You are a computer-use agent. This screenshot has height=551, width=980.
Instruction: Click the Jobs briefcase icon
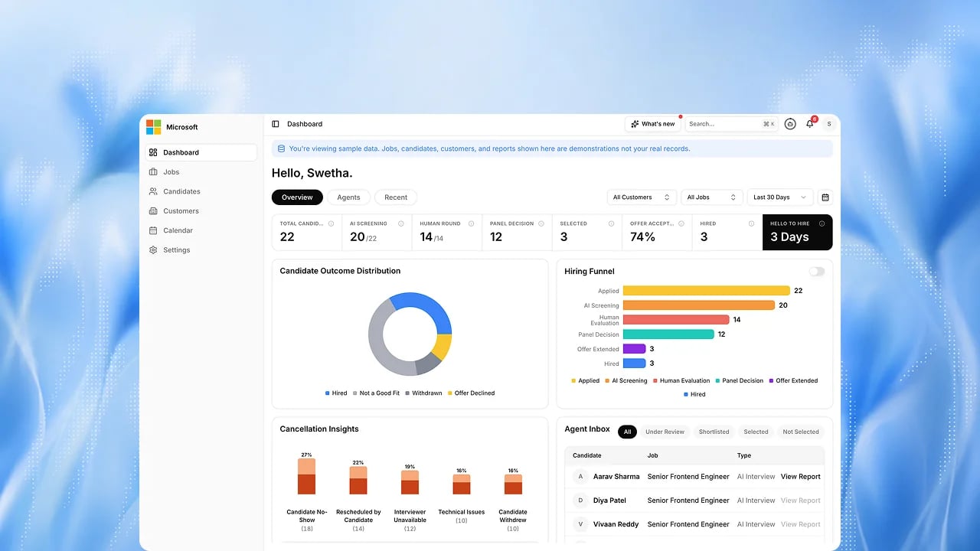click(x=153, y=172)
